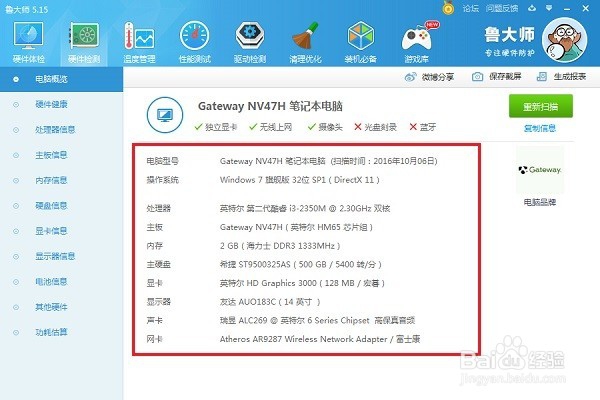Screen dimensions: 600x400
Task: Click the Weibo icon beside 微博分享
Action: click(x=410, y=77)
